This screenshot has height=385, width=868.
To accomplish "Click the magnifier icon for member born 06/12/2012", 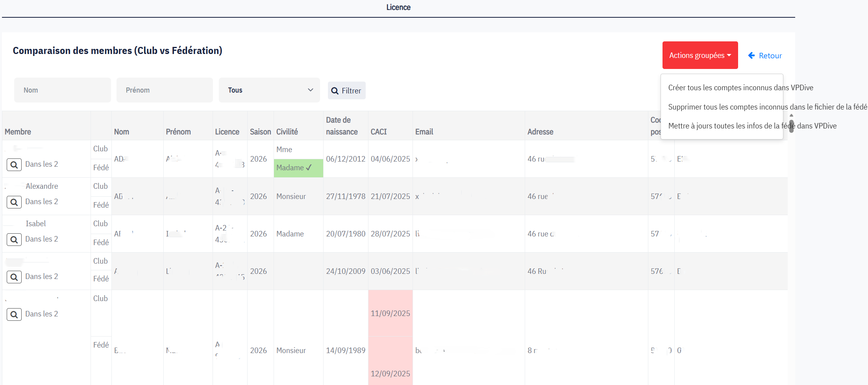I will click(14, 165).
